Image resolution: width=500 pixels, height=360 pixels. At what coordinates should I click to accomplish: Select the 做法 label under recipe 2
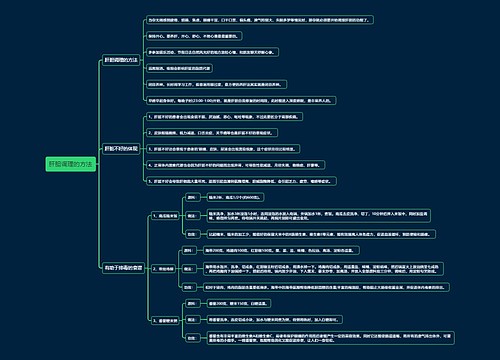(x=188, y=269)
